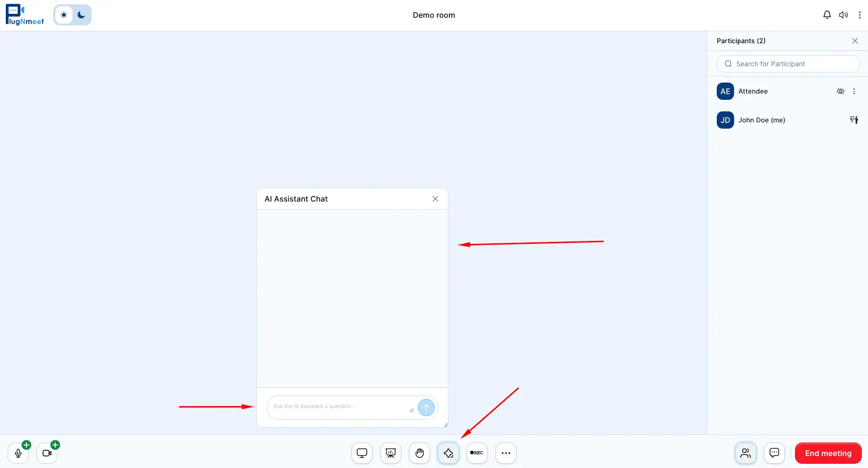Switch to dark theme

pyautogui.click(x=81, y=15)
